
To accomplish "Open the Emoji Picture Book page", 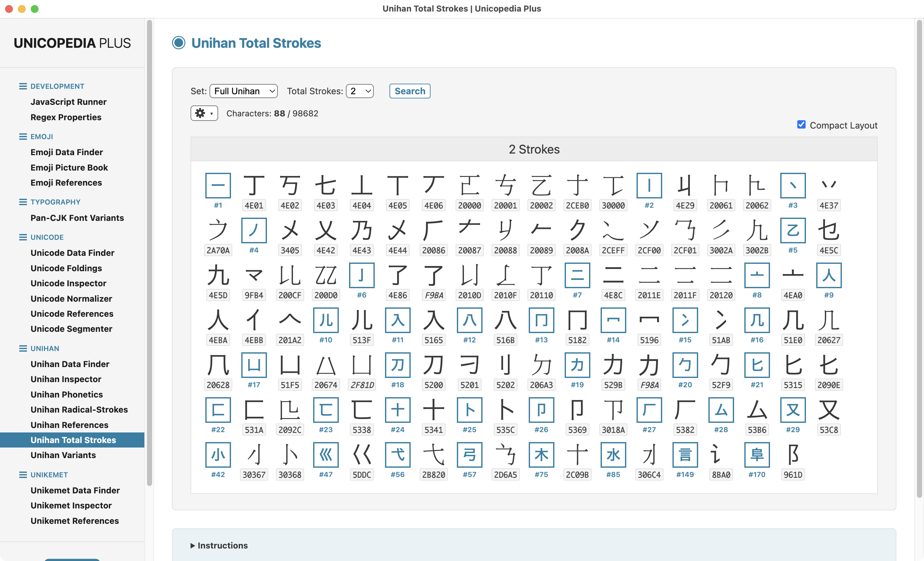I will click(x=69, y=168).
